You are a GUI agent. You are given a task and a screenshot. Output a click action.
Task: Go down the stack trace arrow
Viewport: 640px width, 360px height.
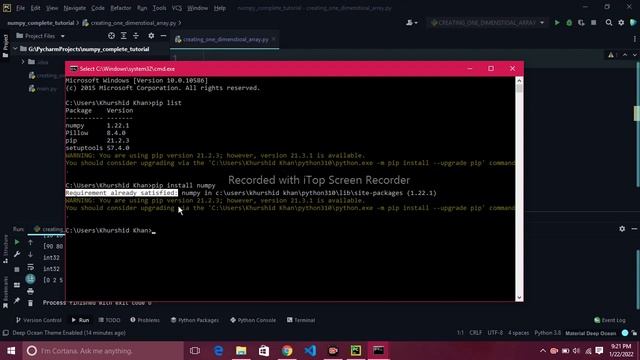click(x=30, y=254)
